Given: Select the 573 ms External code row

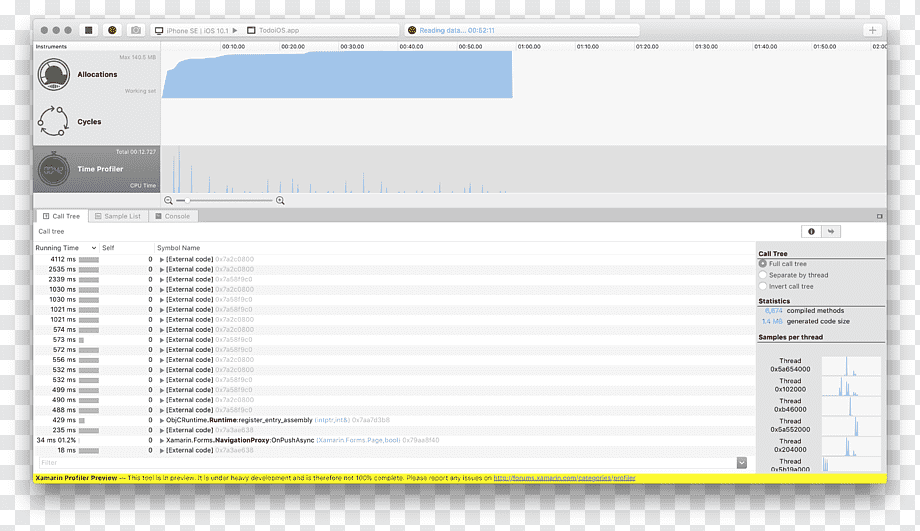Looking at the screenshot, I should coord(394,340).
